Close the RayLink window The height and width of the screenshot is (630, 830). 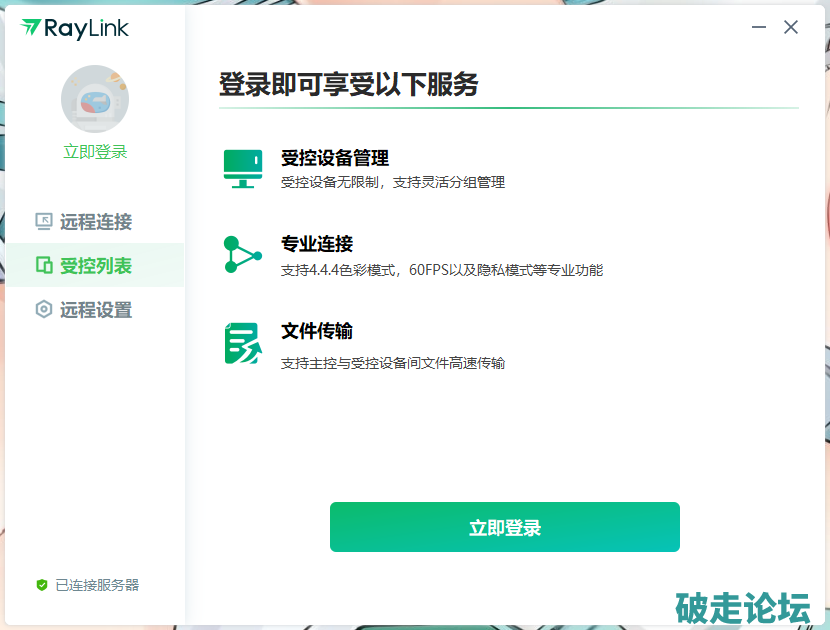click(x=791, y=28)
